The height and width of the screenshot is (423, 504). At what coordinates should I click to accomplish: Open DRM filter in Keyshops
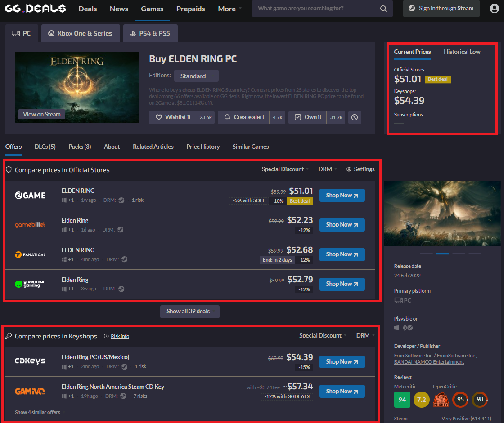365,336
